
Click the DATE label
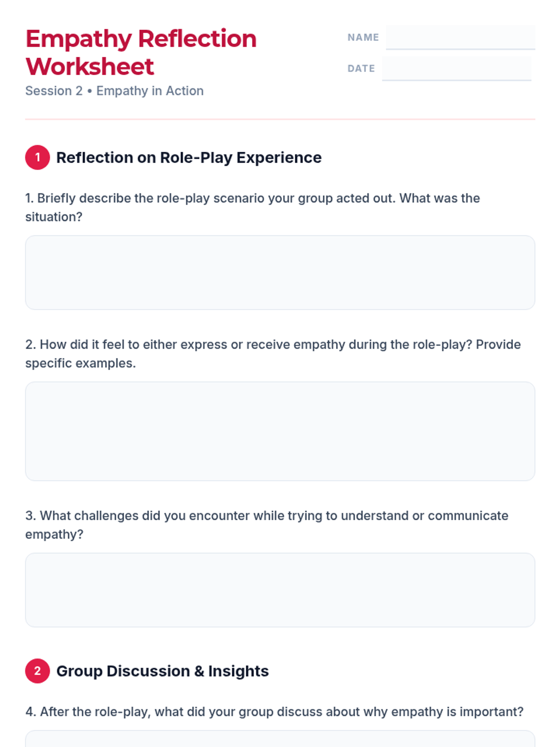[x=361, y=69]
